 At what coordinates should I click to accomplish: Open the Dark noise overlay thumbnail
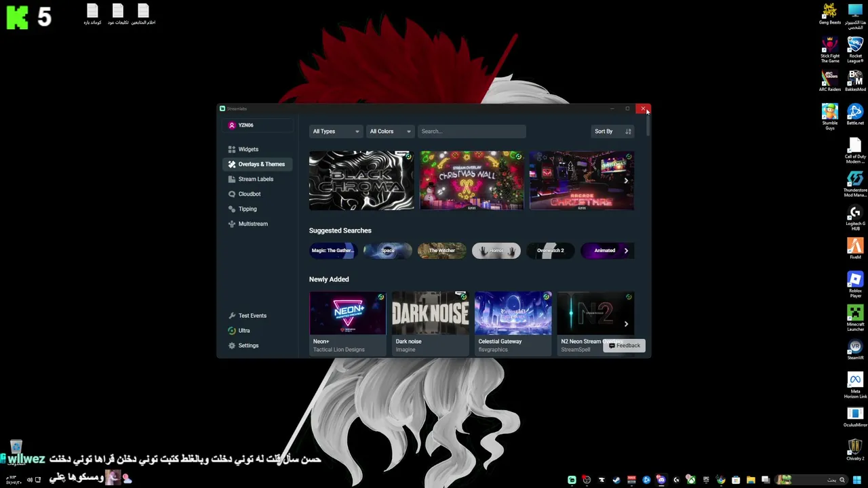click(x=431, y=313)
